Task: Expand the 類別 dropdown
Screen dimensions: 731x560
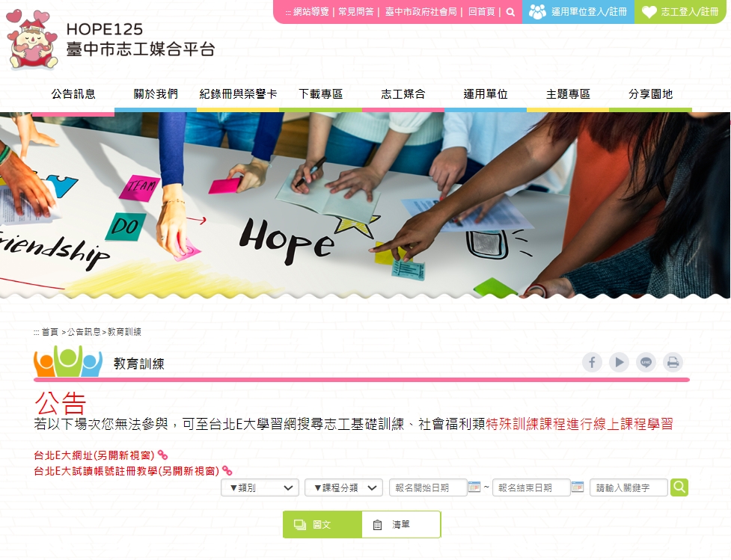Action: [x=260, y=487]
